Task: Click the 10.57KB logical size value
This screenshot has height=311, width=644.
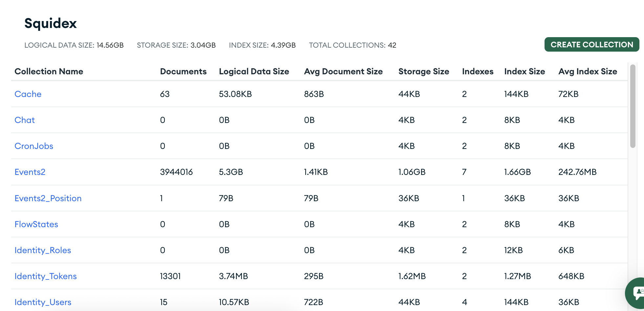Action: [234, 302]
